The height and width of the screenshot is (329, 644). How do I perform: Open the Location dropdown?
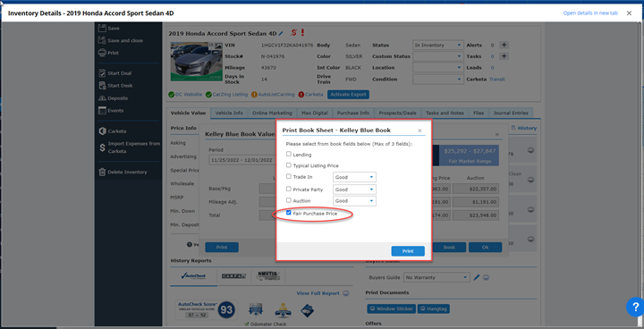[x=438, y=67]
